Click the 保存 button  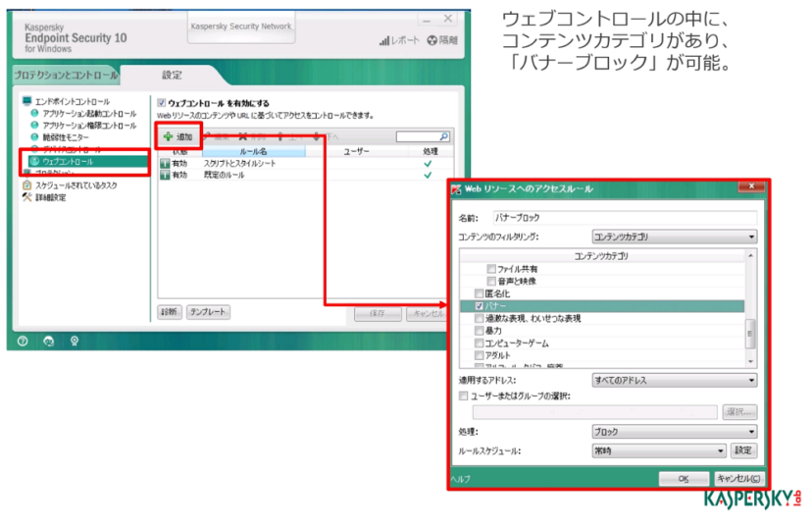coord(378,313)
